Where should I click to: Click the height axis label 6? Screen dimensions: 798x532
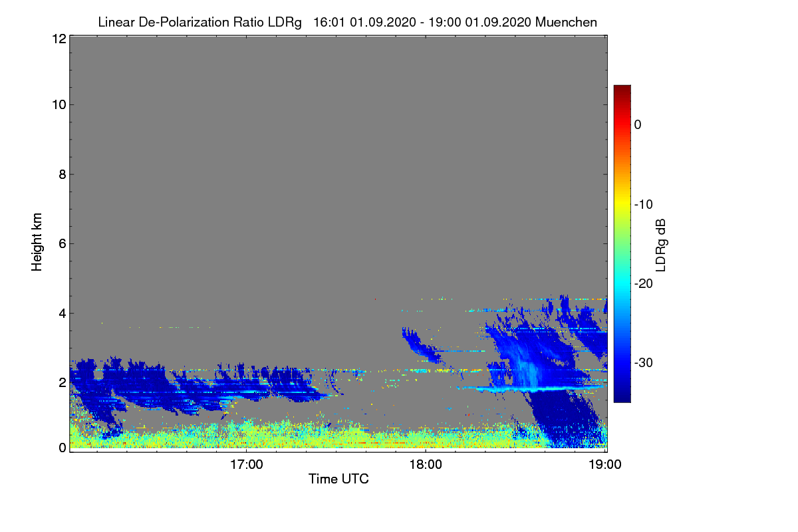pyautogui.click(x=63, y=244)
